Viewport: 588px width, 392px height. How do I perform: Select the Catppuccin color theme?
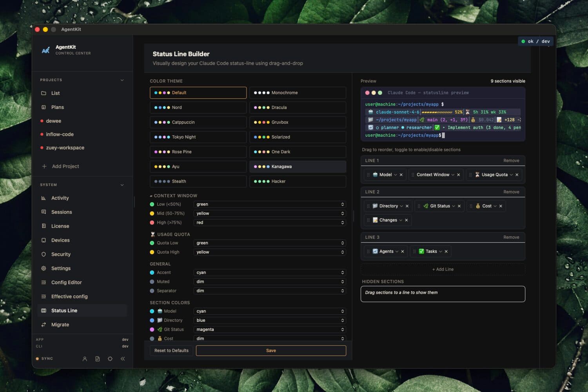[x=198, y=122]
